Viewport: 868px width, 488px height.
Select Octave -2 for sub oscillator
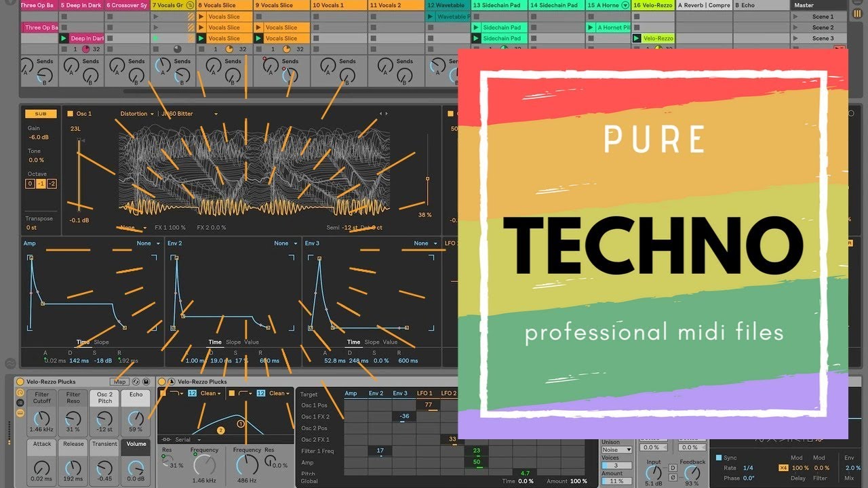[x=52, y=184]
